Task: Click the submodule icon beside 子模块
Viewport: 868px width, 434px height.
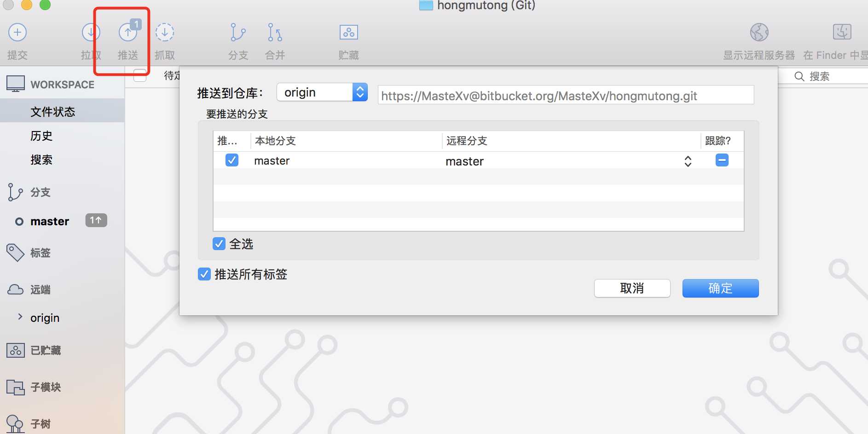Action: (x=16, y=387)
